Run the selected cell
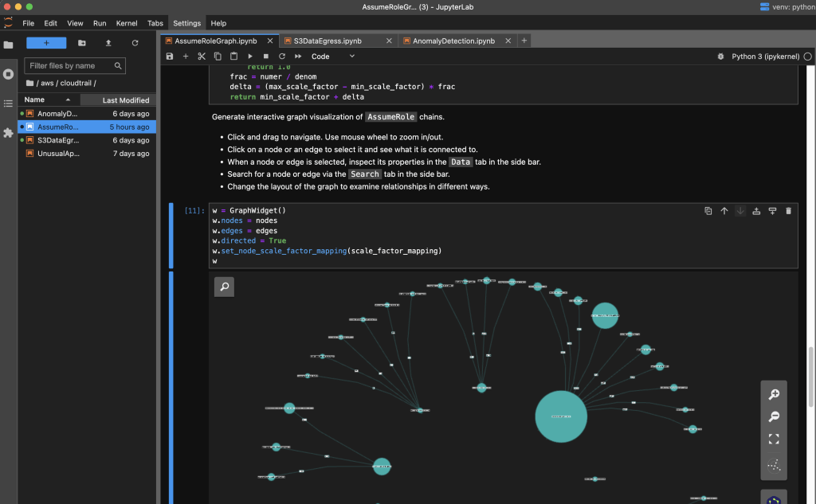Screen dimensions: 816x504 (249, 57)
